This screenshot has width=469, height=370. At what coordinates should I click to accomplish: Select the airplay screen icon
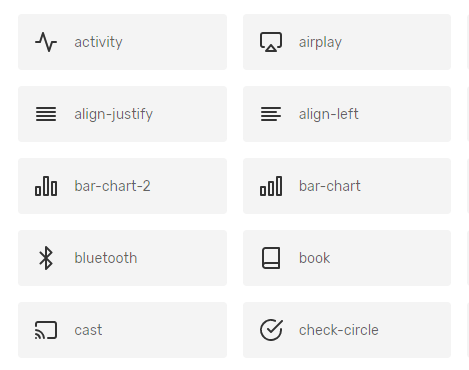click(271, 42)
